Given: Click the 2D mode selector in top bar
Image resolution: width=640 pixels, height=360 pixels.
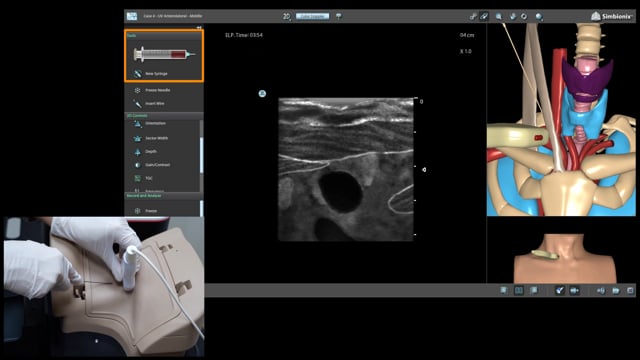Looking at the screenshot, I should pos(287,16).
